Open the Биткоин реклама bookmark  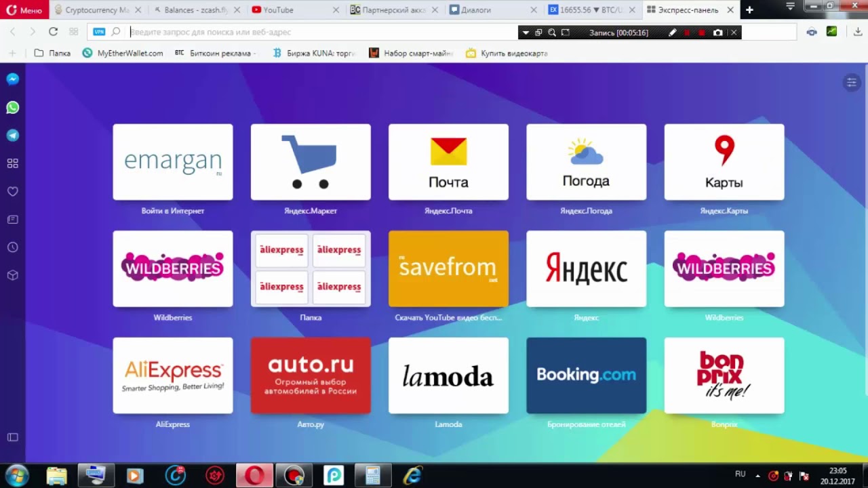(x=216, y=53)
